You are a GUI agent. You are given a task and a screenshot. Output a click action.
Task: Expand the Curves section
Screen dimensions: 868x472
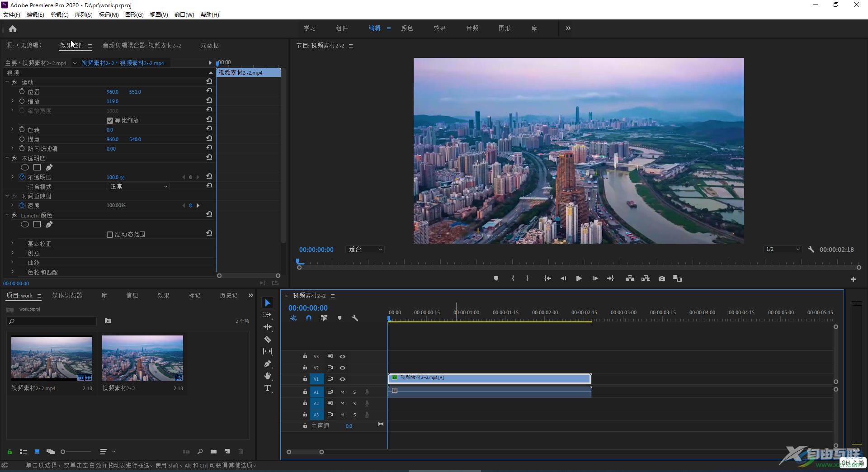(x=12, y=263)
